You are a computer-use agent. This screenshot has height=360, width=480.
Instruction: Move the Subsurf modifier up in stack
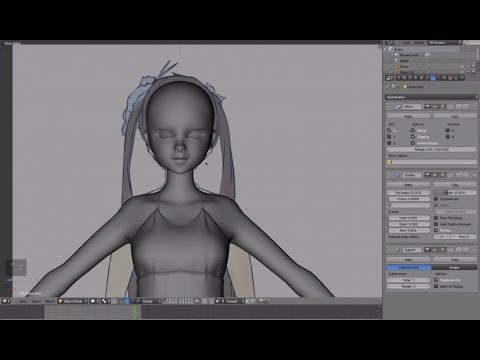[459, 250]
